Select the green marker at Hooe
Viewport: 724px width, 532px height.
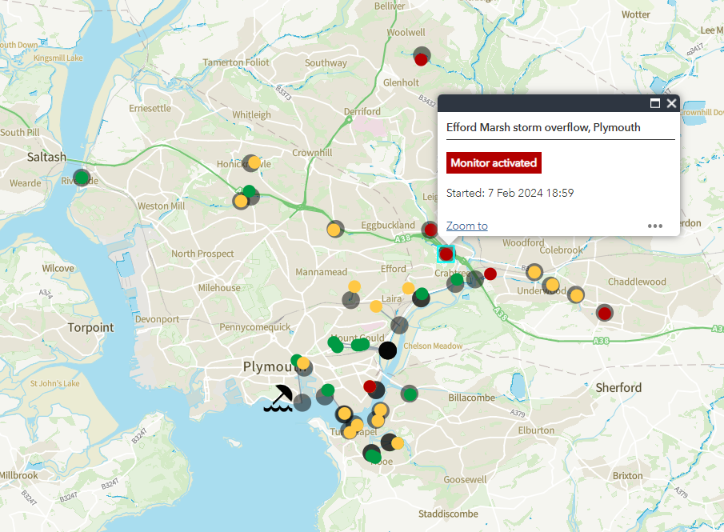pyautogui.click(x=373, y=456)
